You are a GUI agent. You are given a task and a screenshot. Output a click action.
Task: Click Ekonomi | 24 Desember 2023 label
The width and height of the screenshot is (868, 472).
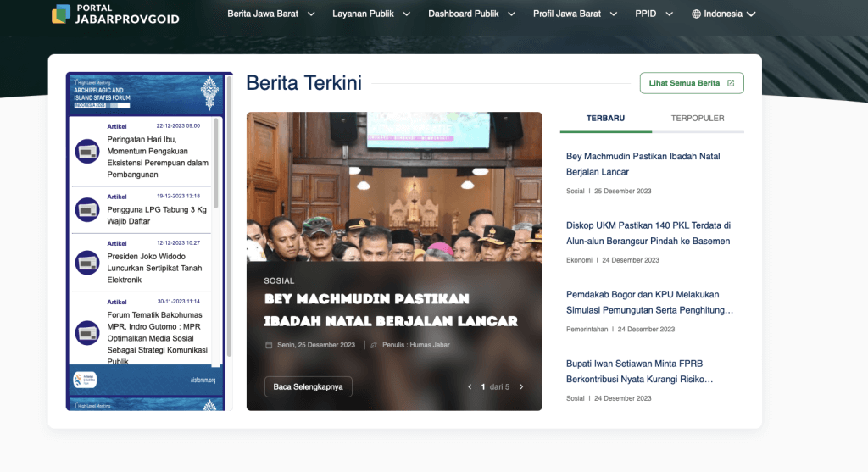(612, 260)
